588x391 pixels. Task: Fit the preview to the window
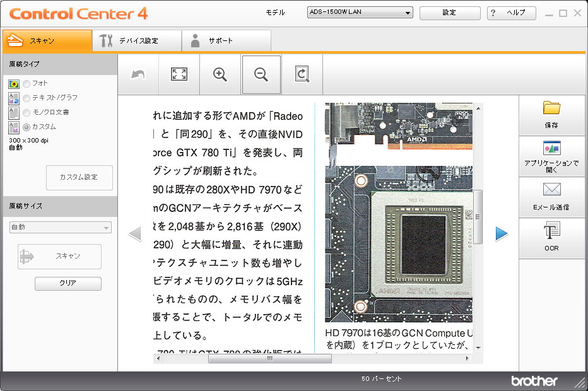pos(179,74)
